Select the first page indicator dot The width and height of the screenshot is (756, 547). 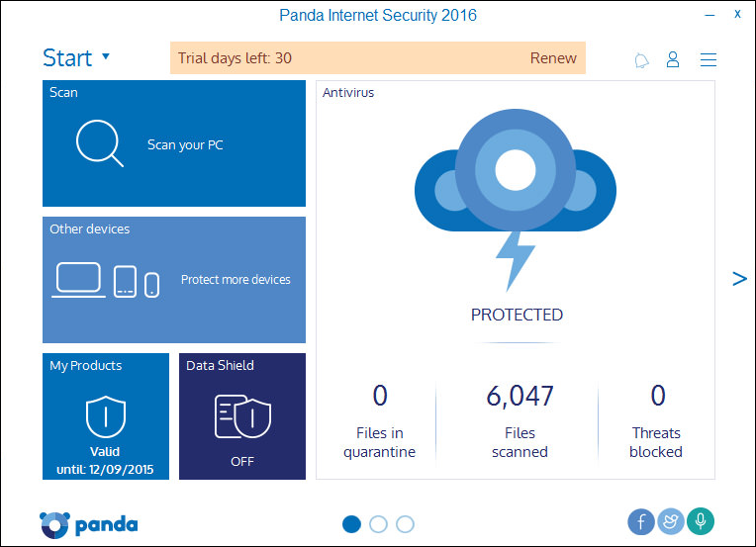(x=351, y=524)
